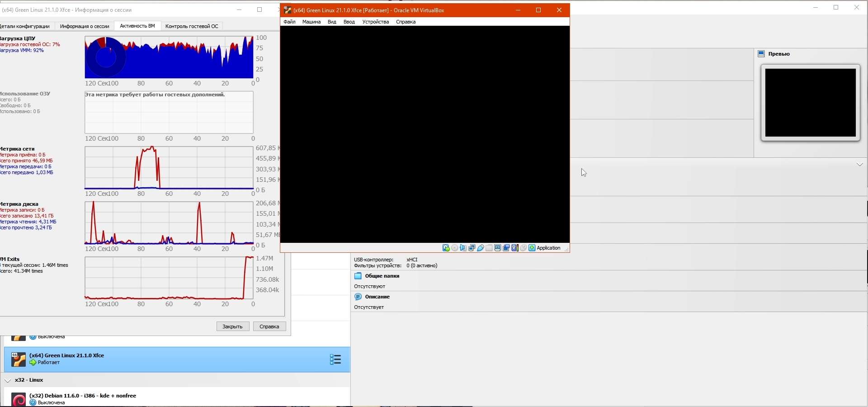Image resolution: width=868 pixels, height=407 pixels.
Task: Select the (x64) Green Linux 21.1.0 Xfce entry
Action: click(177, 360)
